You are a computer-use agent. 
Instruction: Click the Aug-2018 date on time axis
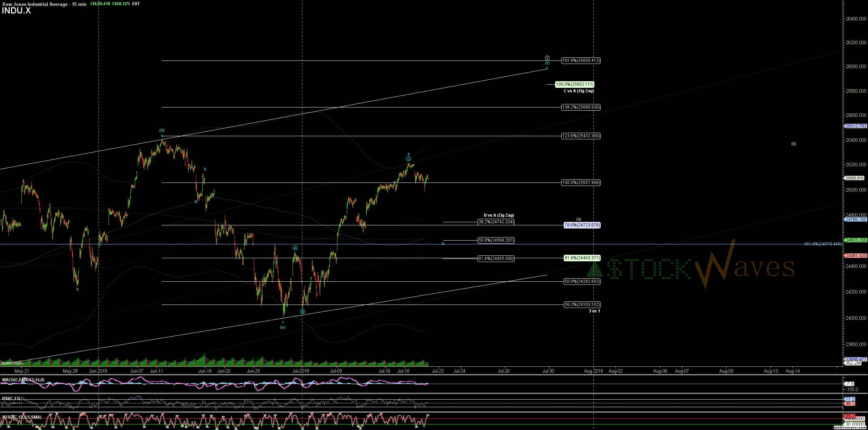(593, 371)
